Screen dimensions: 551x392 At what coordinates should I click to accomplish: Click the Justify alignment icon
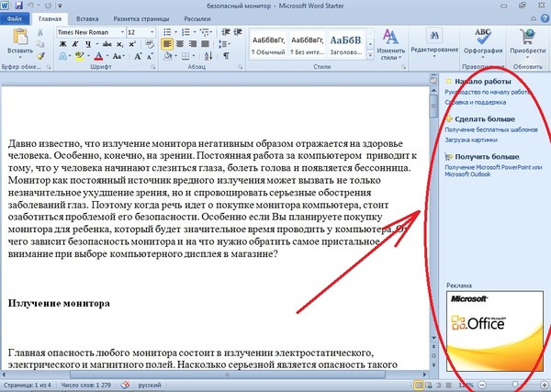[x=205, y=44]
